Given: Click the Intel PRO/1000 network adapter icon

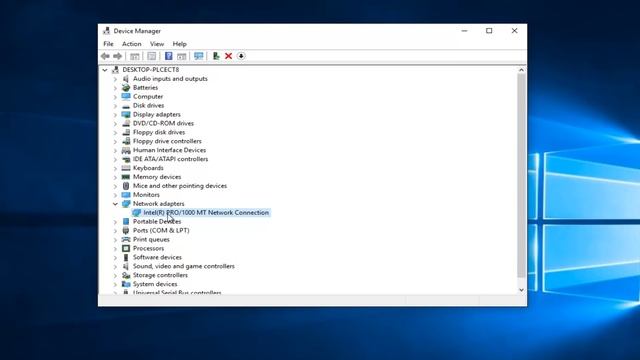Looking at the screenshot, I should (x=137, y=213).
